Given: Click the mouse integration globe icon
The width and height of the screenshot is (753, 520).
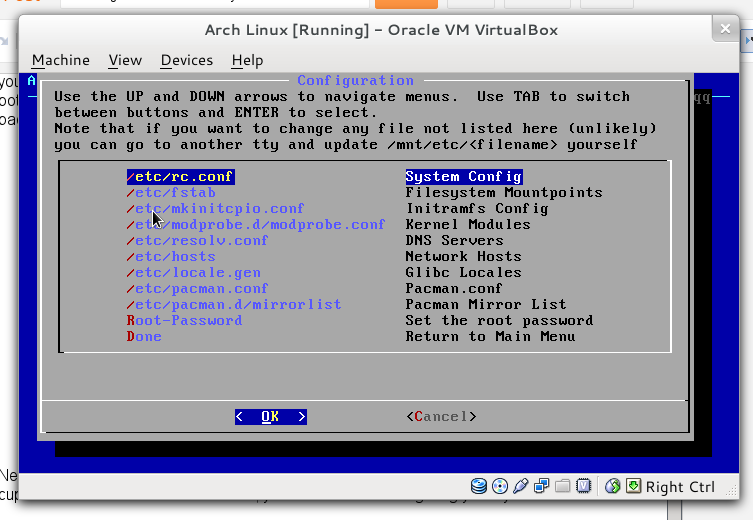Looking at the screenshot, I should (x=612, y=486).
